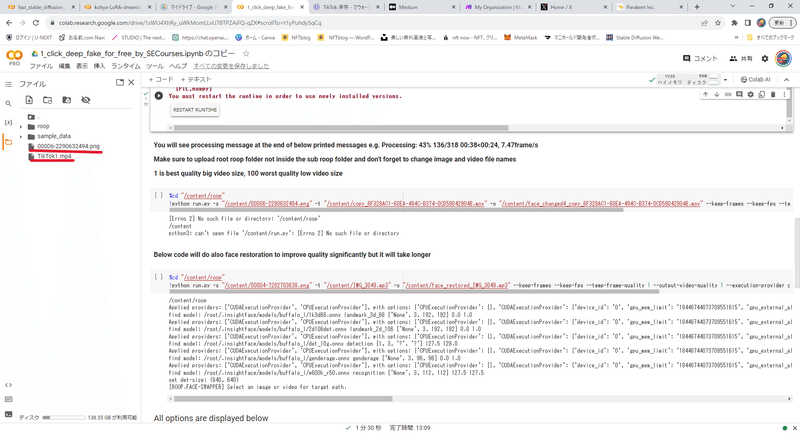Expand runtime connection options dropdown
Viewport: 800px width, 433px height.
[726, 80]
